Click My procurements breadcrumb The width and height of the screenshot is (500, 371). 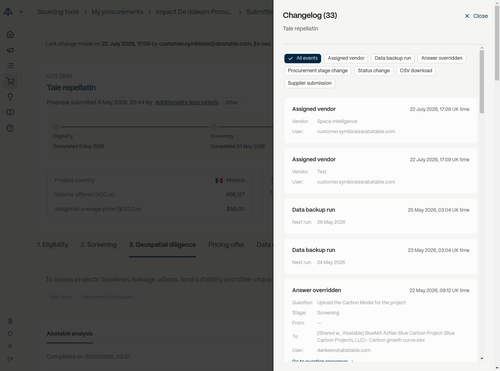(117, 12)
